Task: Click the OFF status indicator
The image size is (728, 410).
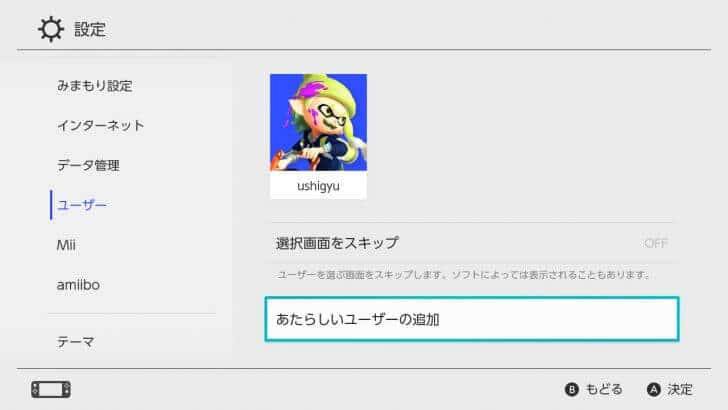Action: pos(656,243)
